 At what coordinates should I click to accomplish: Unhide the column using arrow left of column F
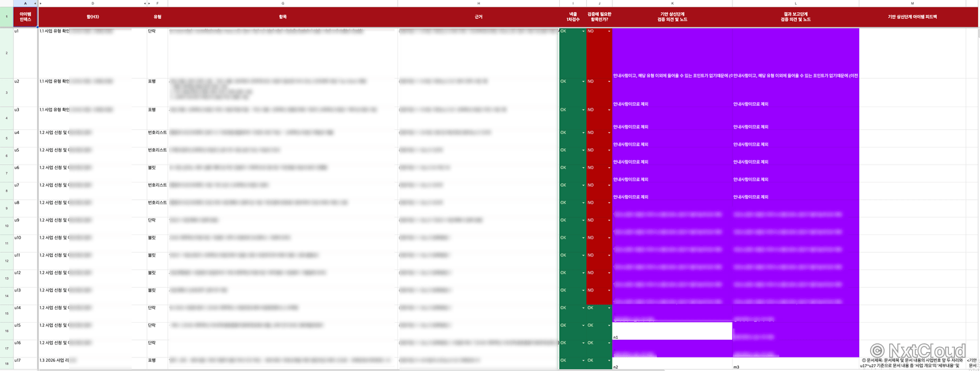click(149, 4)
